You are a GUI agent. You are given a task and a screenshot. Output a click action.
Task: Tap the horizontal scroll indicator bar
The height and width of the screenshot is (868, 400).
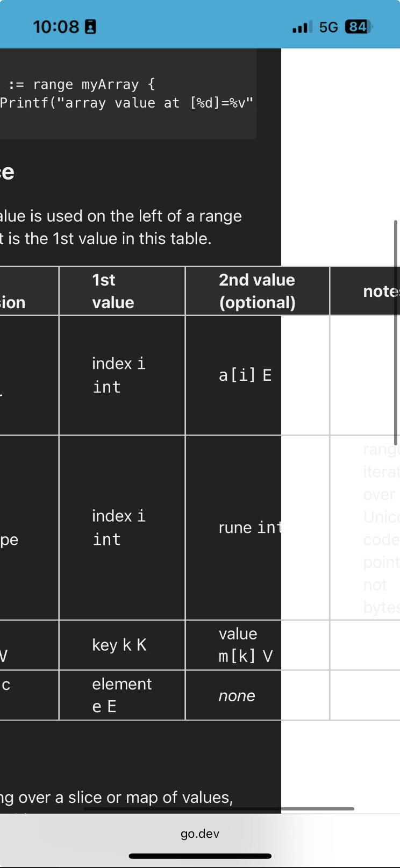219,808
